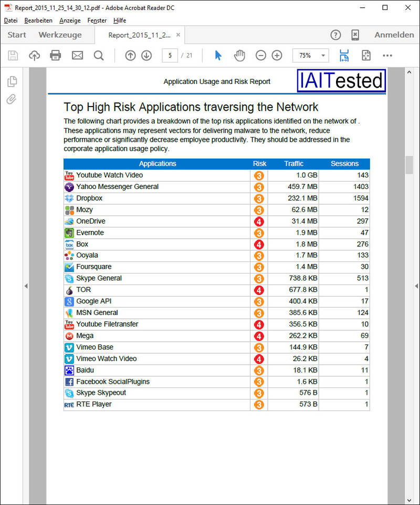Click the Youtube Filetransfer entry
Image resolution: width=420 pixels, height=505 pixels.
(x=107, y=324)
